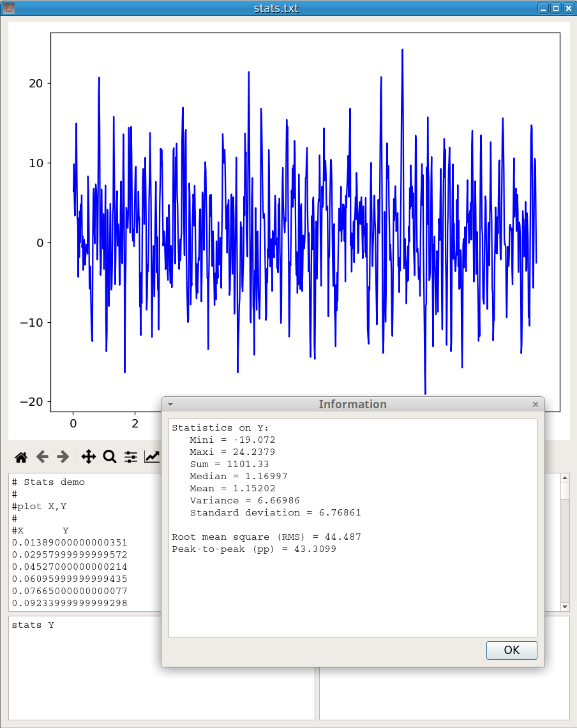Click the 'Mini = -19.072' statistic
The image size is (577, 728).
pyautogui.click(x=232, y=440)
